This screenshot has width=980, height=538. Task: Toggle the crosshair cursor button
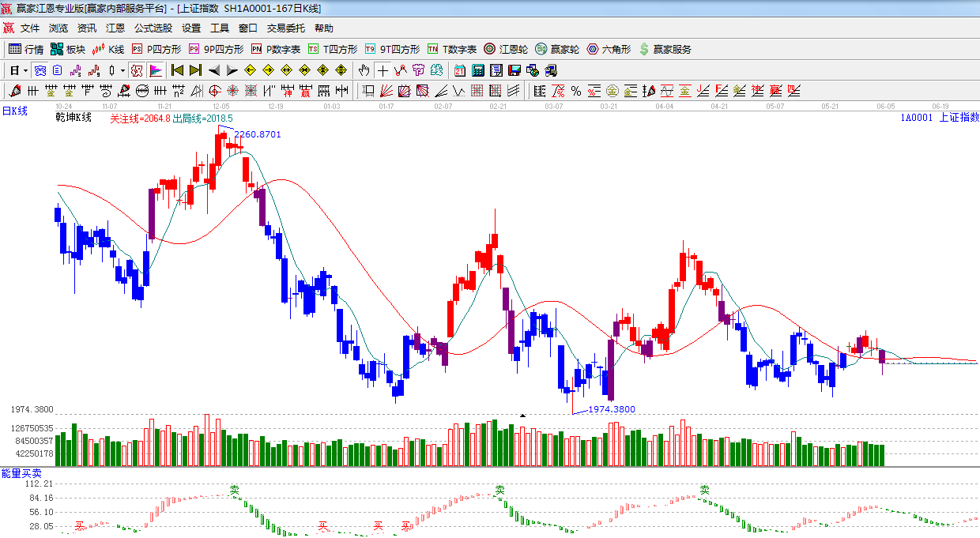tap(383, 70)
